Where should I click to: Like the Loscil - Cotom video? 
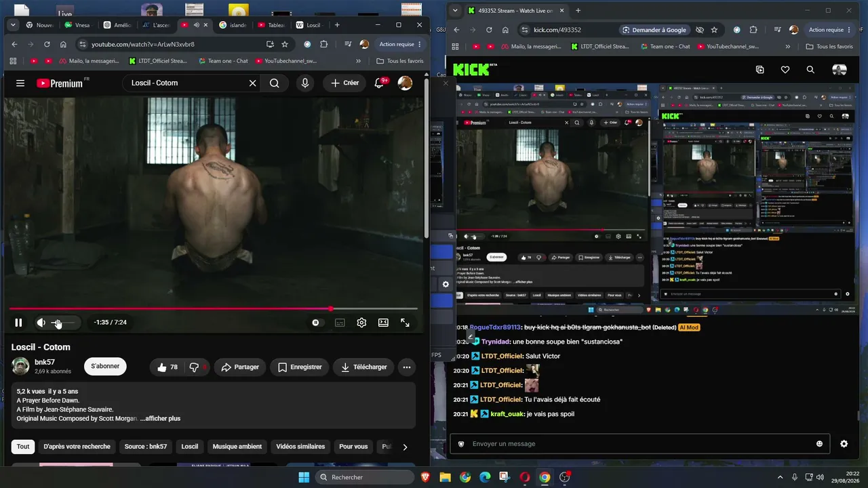(167, 367)
